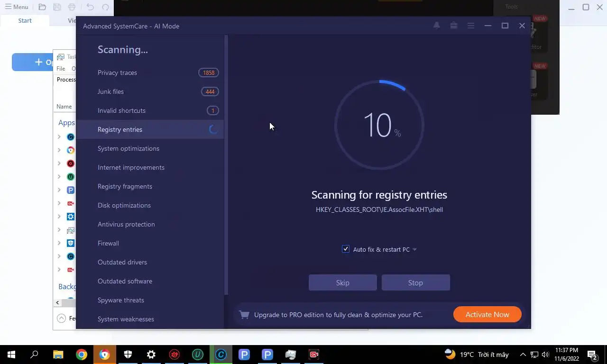Image resolution: width=607 pixels, height=364 pixels.
Task: Open the hamburger options menu in Advanced SystemCare
Action: (471, 26)
